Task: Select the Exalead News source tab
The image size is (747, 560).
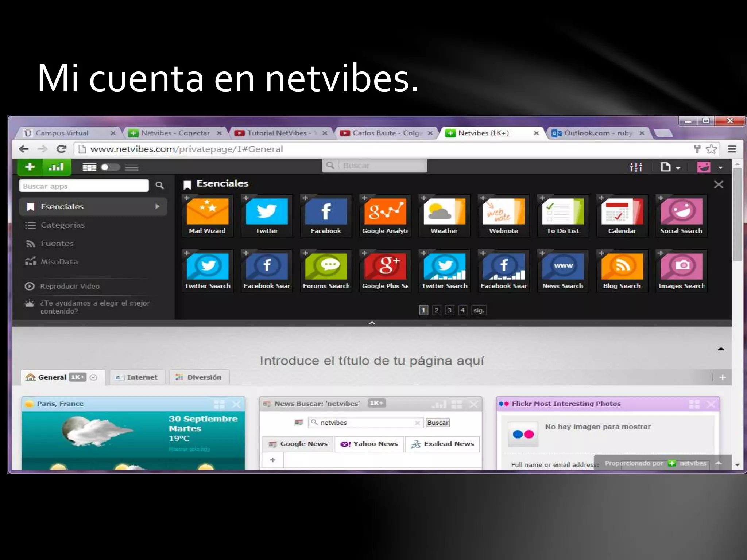Action: (x=442, y=444)
